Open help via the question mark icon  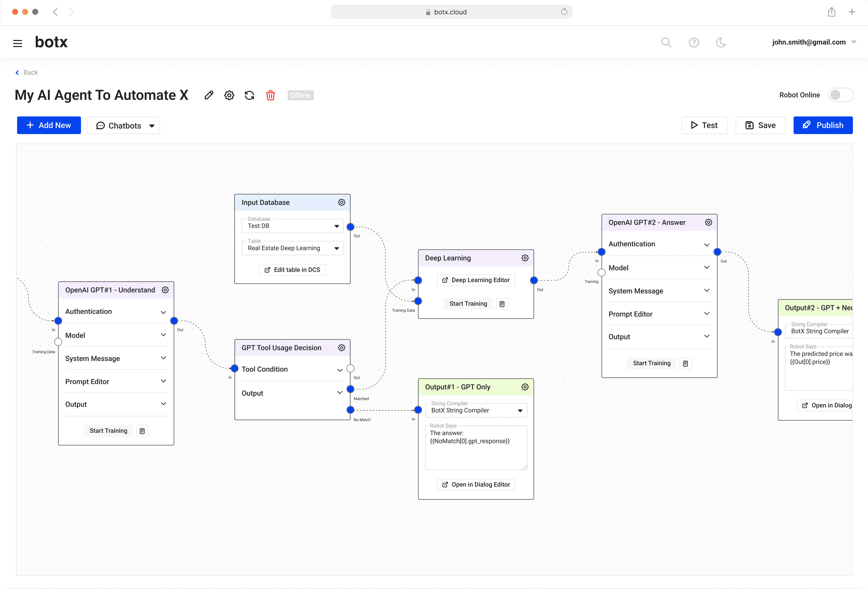tap(694, 42)
